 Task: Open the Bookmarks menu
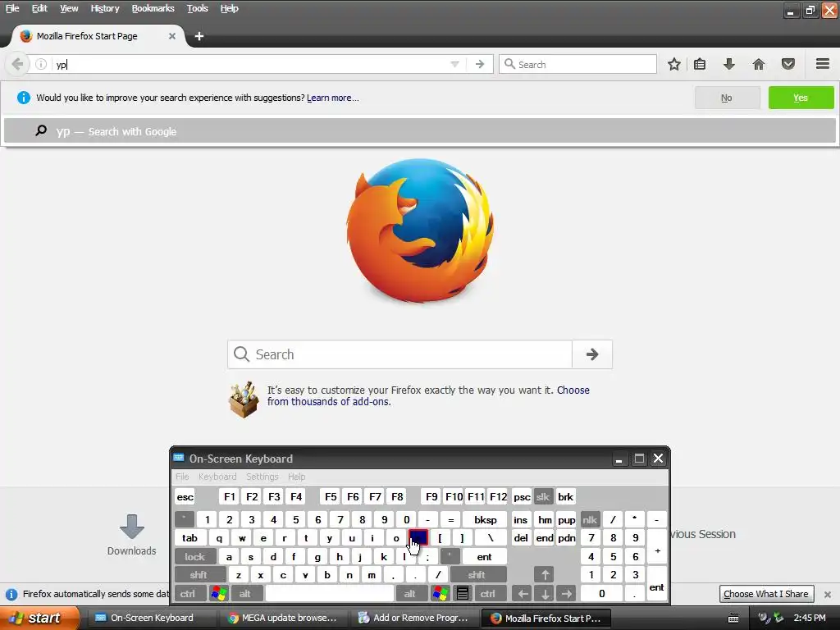(x=153, y=8)
